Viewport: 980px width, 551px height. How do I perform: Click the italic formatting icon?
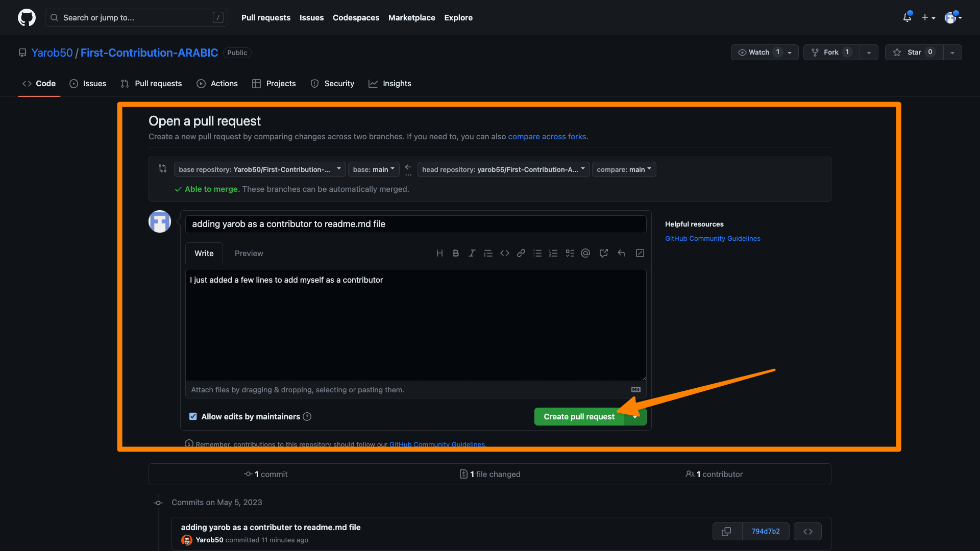472,253
